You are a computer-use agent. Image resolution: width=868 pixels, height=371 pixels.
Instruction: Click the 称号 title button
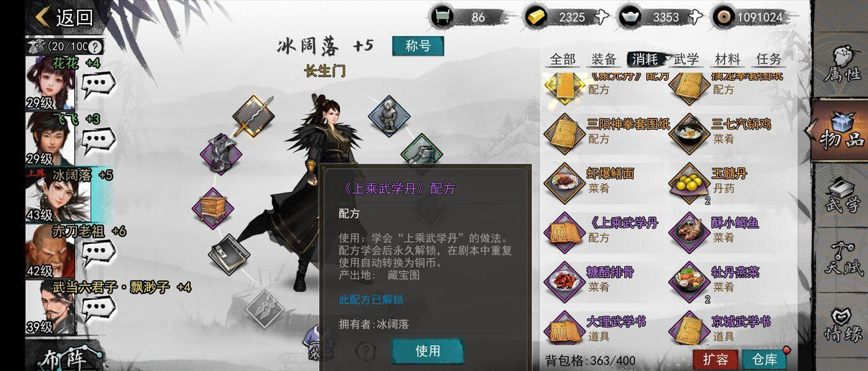(418, 46)
